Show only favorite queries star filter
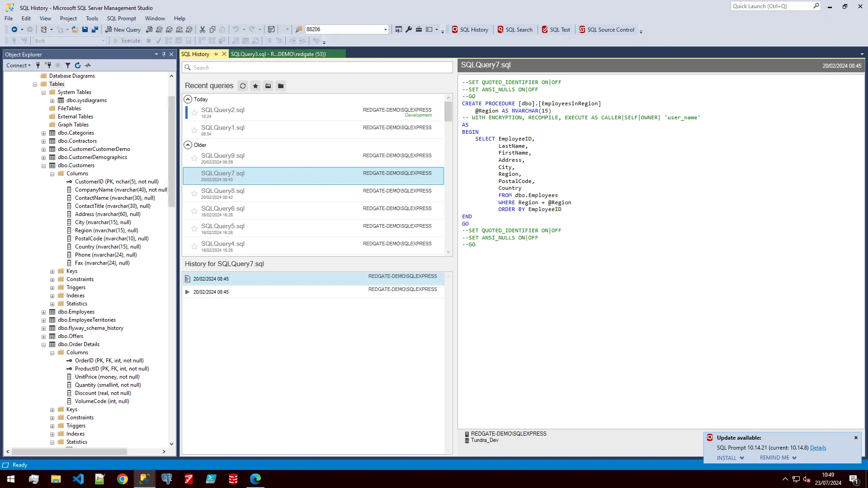Image resolution: width=868 pixels, height=488 pixels. tap(255, 86)
